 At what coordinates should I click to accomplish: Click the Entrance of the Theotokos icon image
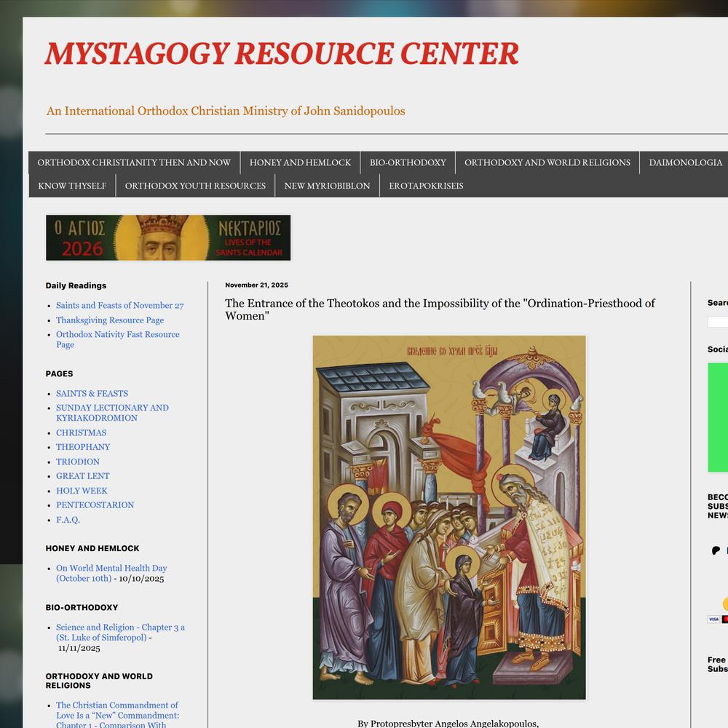coord(449,517)
